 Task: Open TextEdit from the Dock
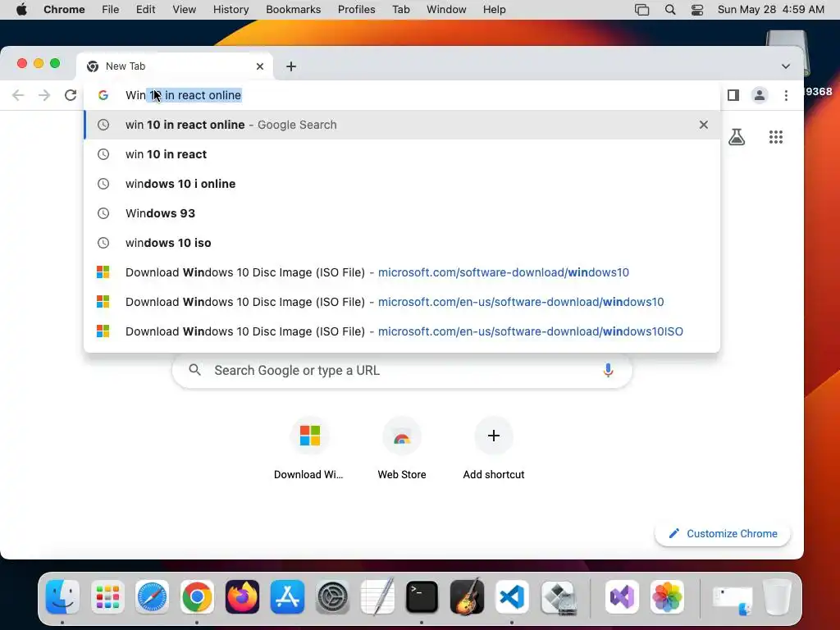tap(377, 597)
